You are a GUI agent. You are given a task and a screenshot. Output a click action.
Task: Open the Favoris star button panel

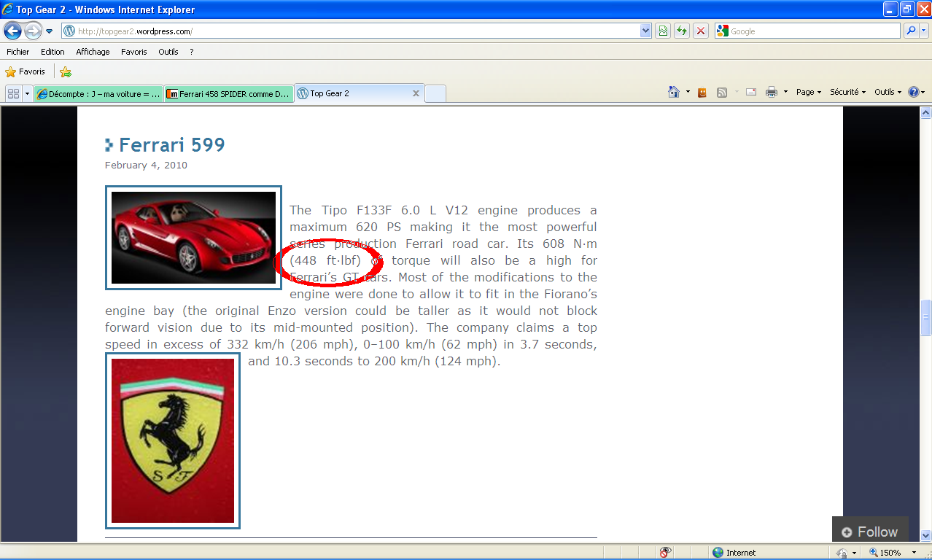[x=26, y=71]
